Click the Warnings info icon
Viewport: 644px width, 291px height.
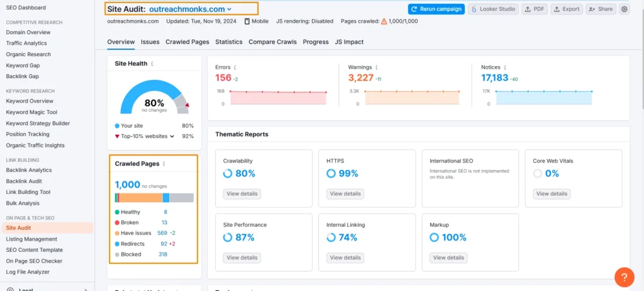[376, 67]
